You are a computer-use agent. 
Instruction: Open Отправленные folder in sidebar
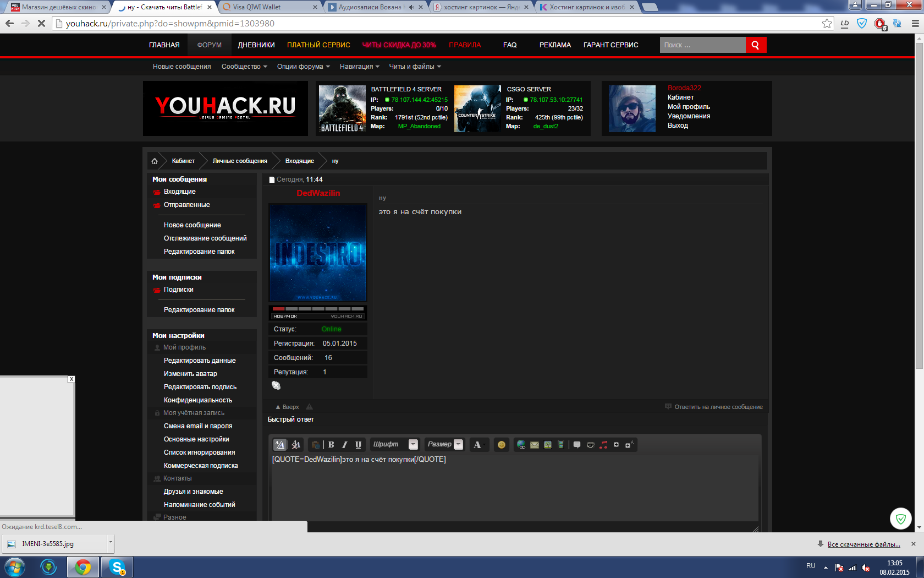186,205
